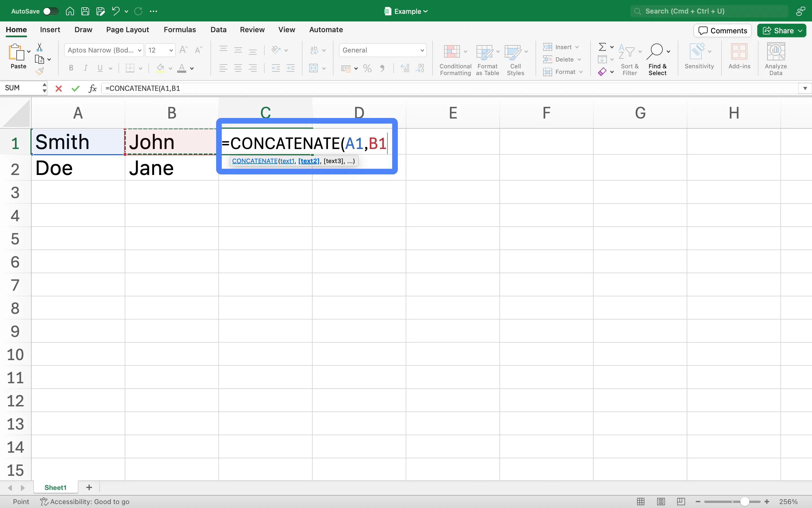Toggle Center horizontal alignment
This screenshot has height=508, width=812.
[x=238, y=68]
